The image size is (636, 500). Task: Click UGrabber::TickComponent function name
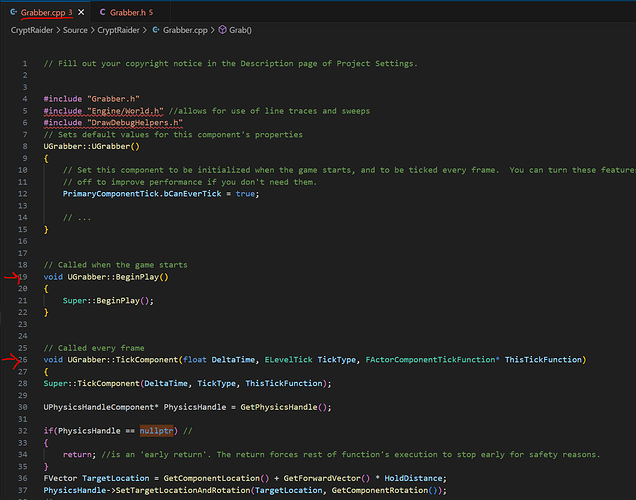(122, 360)
